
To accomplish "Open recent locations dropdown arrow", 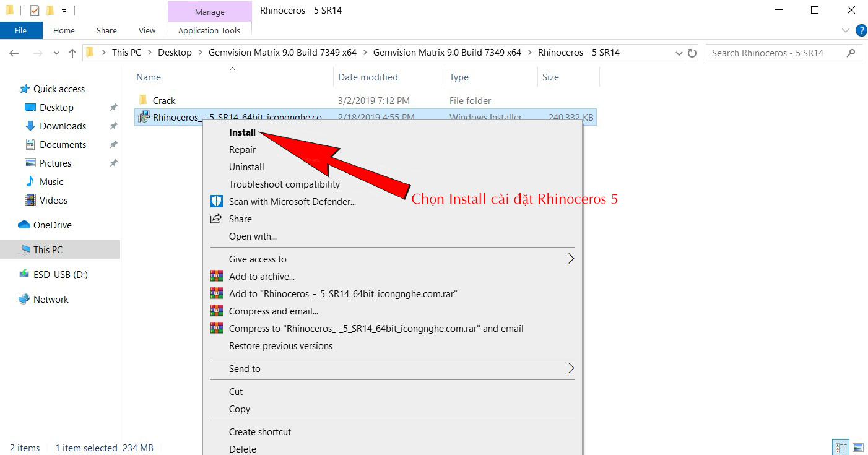I will click(x=56, y=54).
